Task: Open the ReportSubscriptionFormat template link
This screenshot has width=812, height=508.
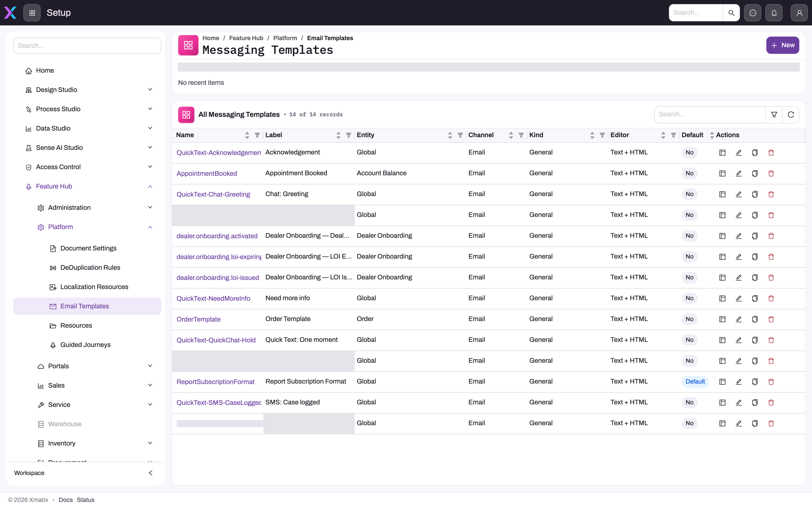Action: [x=215, y=382]
